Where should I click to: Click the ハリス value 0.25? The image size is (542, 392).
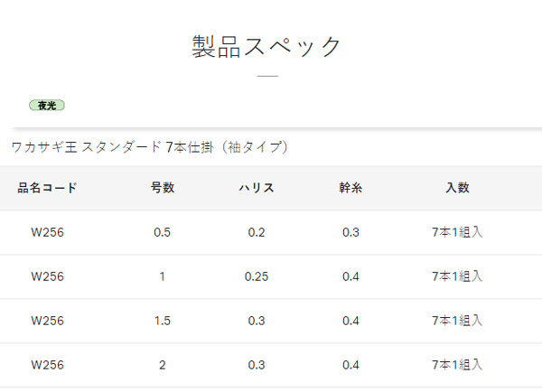point(257,276)
